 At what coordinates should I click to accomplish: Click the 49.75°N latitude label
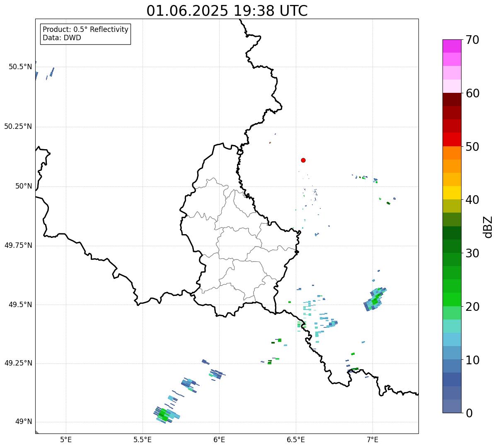click(x=18, y=245)
